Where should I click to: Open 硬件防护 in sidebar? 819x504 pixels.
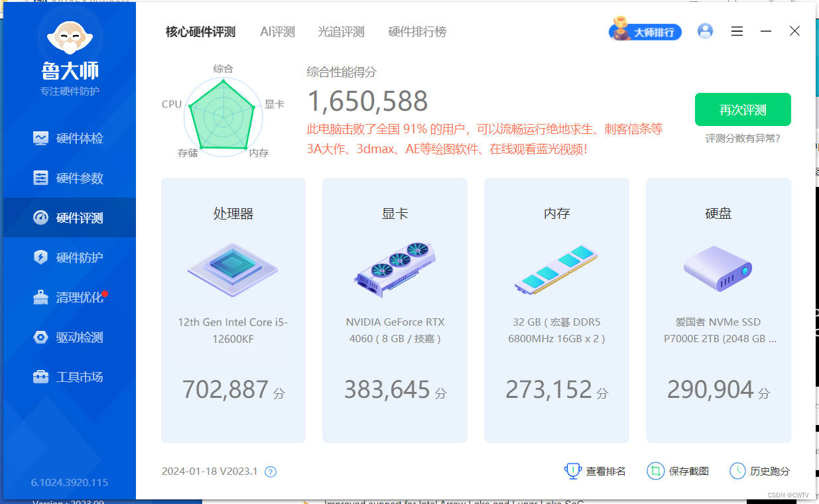(x=70, y=257)
